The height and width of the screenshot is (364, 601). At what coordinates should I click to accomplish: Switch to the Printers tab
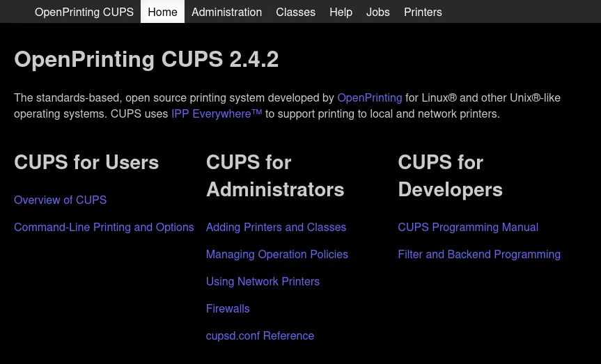click(423, 12)
